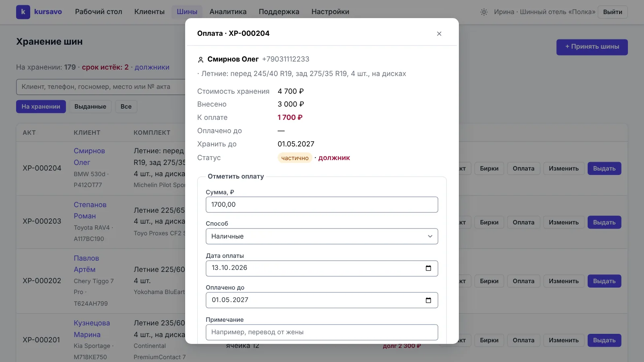The image size is (644, 362).
Task: Click the Примечание note input field
Action: [322, 332]
